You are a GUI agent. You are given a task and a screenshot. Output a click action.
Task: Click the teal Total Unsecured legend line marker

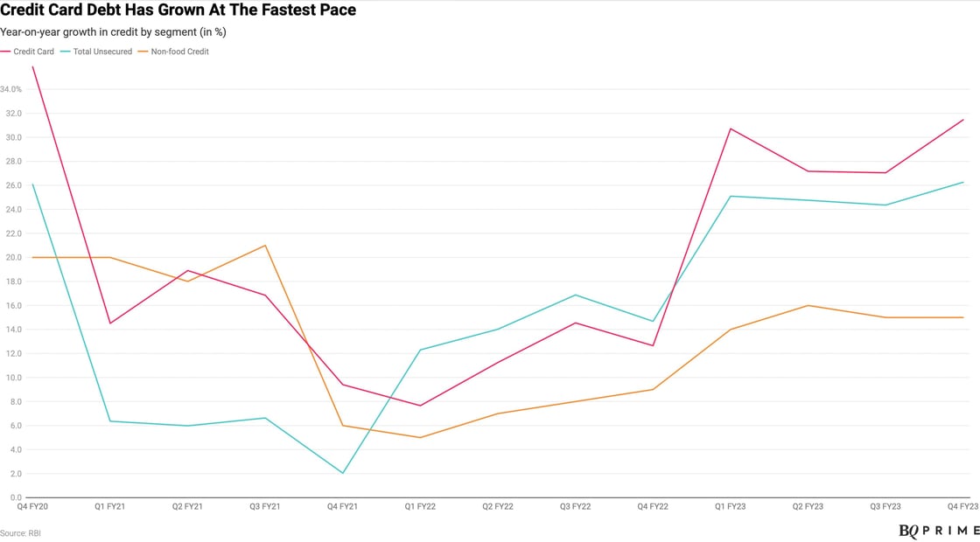pos(67,52)
